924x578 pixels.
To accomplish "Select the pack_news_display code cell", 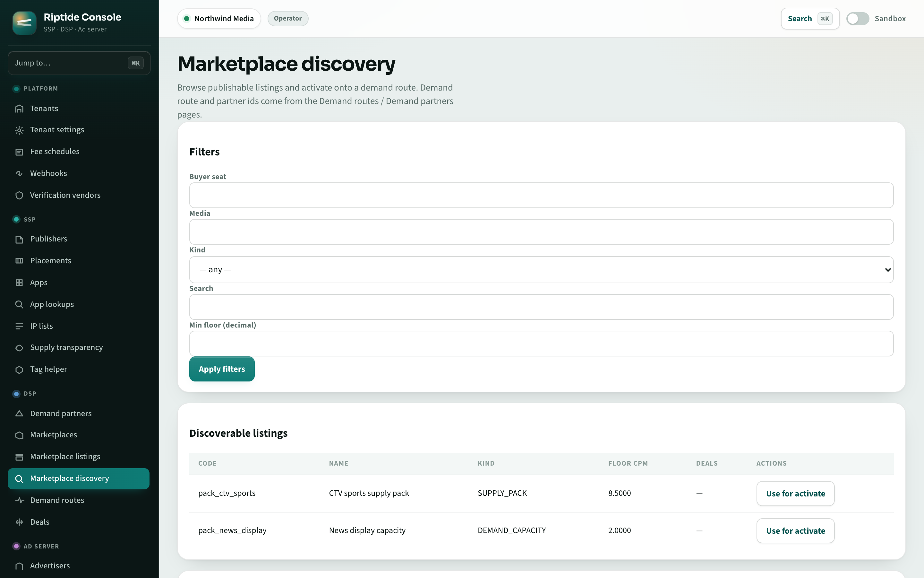I will [232, 530].
